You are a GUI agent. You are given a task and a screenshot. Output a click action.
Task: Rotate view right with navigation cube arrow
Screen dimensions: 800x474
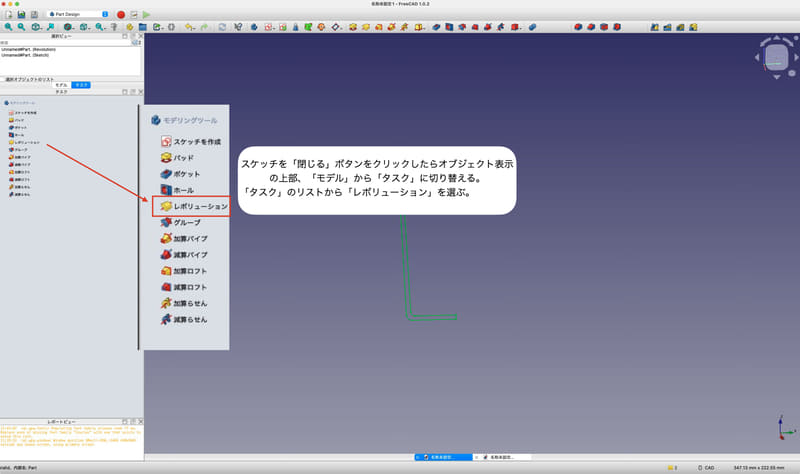796,58
